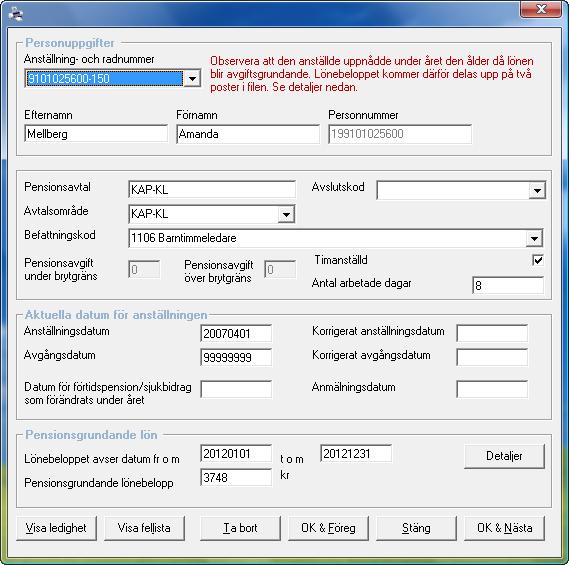Screen dimensions: 569x565
Task: Open the Visa fellista button
Action: (x=144, y=528)
